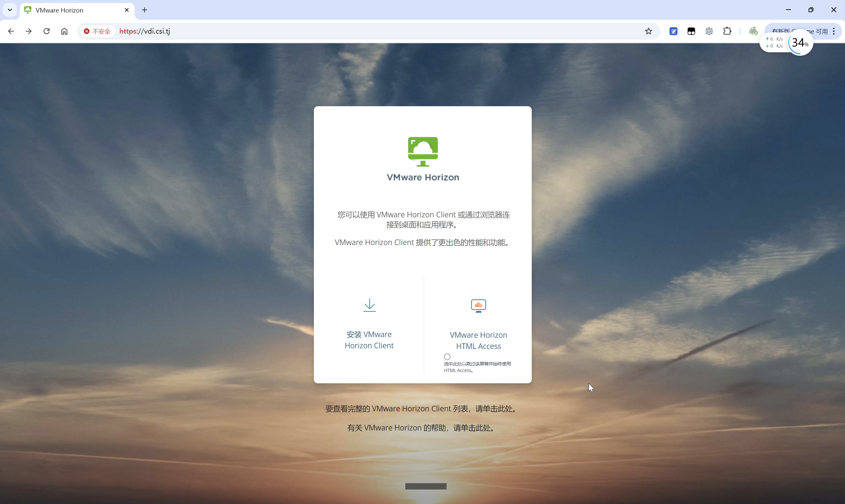This screenshot has height=504, width=845.
Task: Open the 不安全 site security indicator
Action: (97, 31)
